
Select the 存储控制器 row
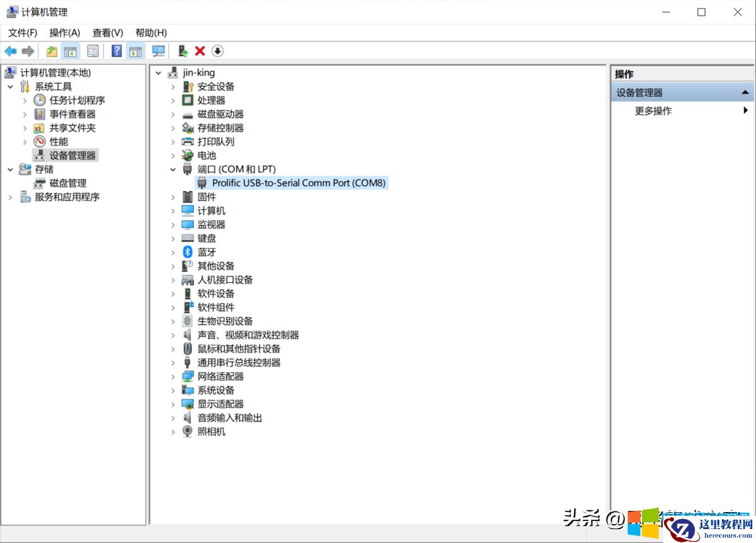click(220, 128)
